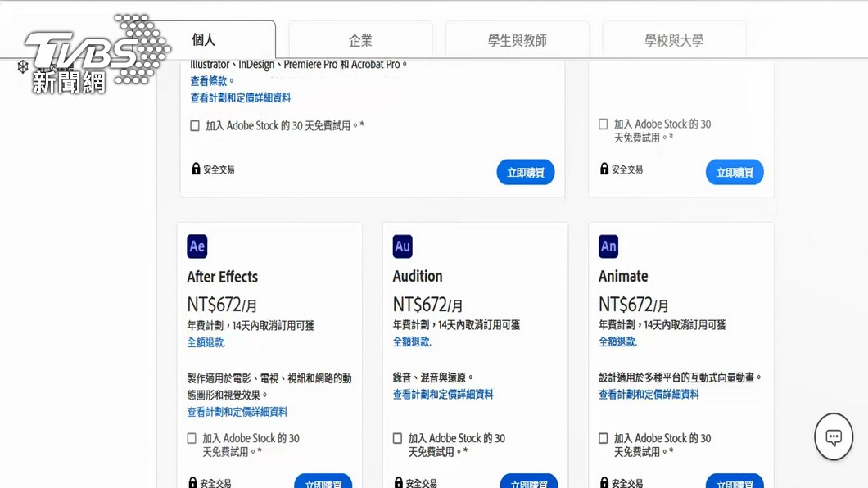Click 立即購買 button in top-right card
The height and width of the screenshot is (488, 868).
click(735, 172)
